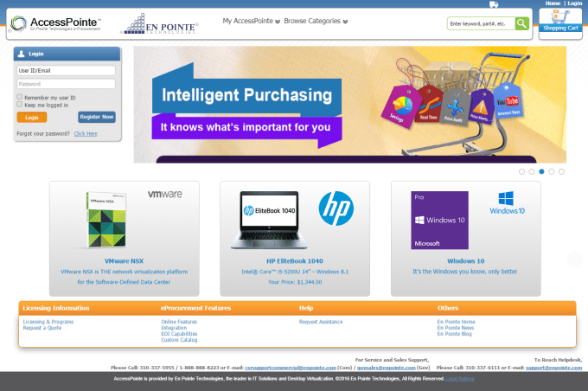Click the AccessPointe logo

click(x=55, y=23)
